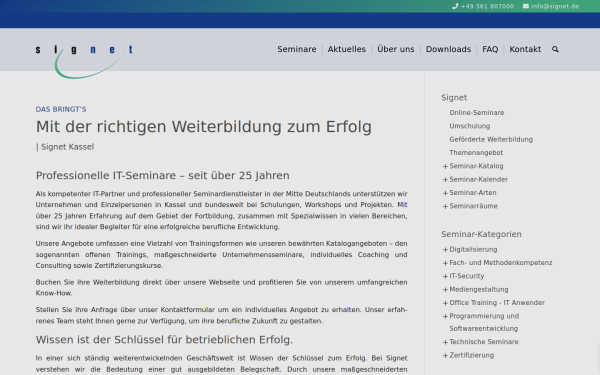Click the DAS BRINGT'S label

pos(61,109)
